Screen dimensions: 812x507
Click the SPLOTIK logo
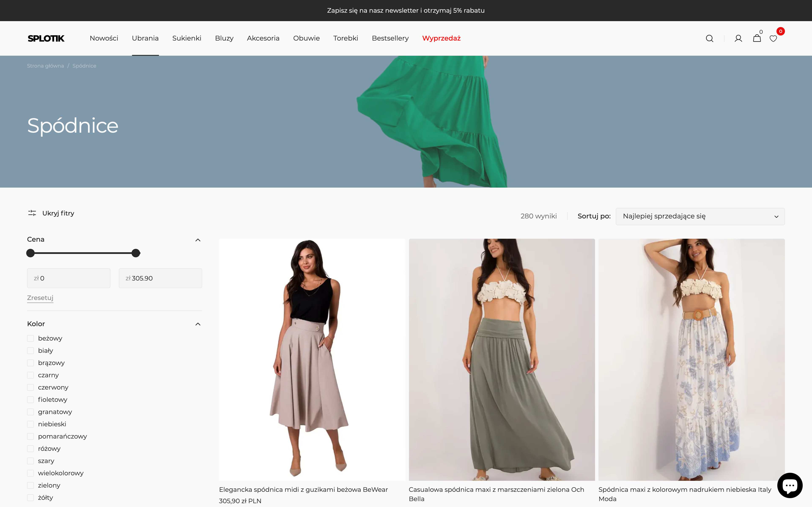(46, 39)
